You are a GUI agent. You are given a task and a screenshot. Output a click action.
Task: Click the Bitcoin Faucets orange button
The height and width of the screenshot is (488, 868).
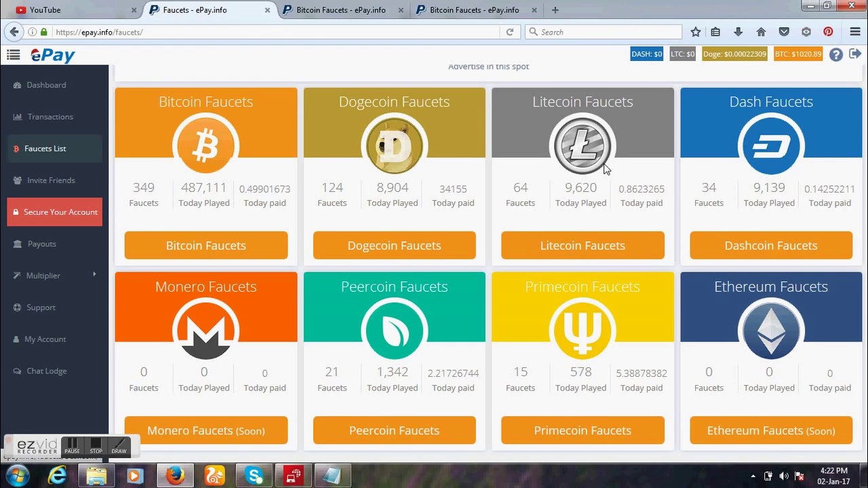point(206,245)
